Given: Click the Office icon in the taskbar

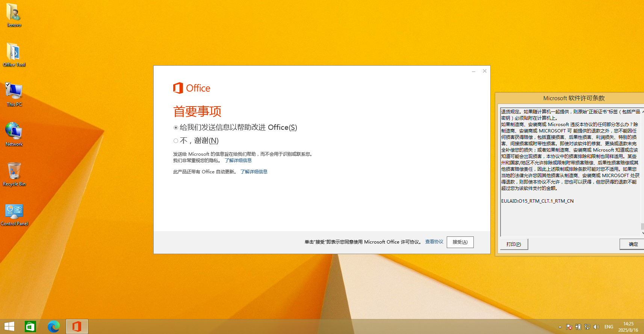Looking at the screenshot, I should (77, 326).
